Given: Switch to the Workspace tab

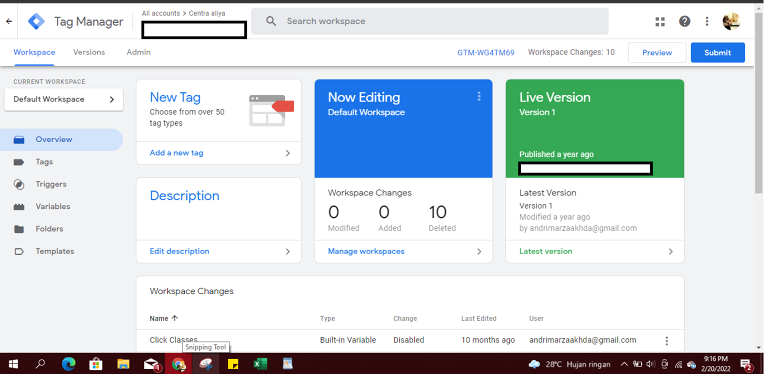Looking at the screenshot, I should coord(34,52).
